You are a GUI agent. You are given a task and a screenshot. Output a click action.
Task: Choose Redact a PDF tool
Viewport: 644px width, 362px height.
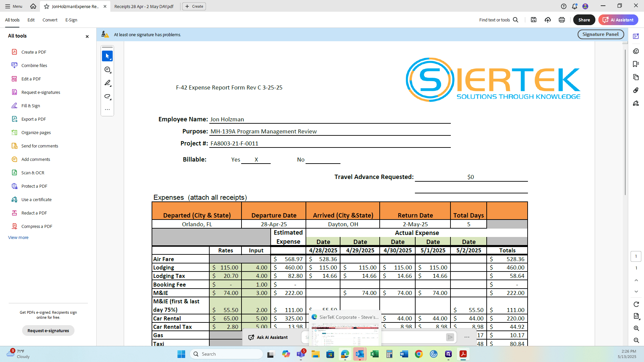click(x=34, y=213)
